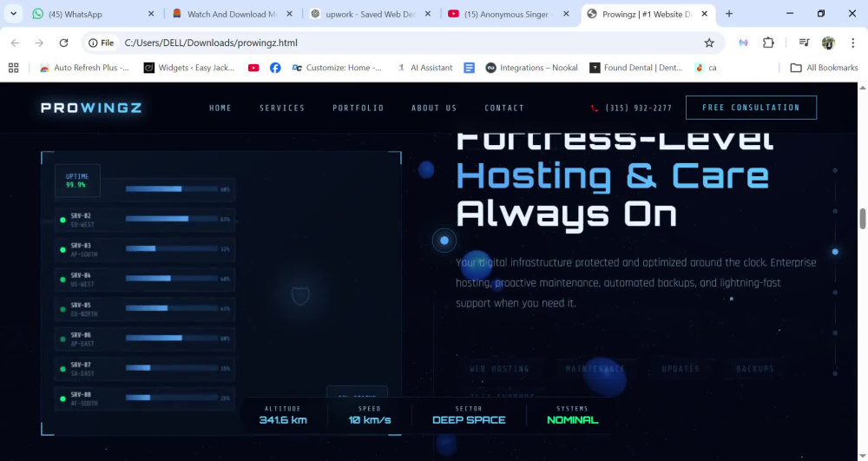The width and height of the screenshot is (868, 461).
Task: Open the Integrations – Nookal bookmark
Action: click(531, 68)
